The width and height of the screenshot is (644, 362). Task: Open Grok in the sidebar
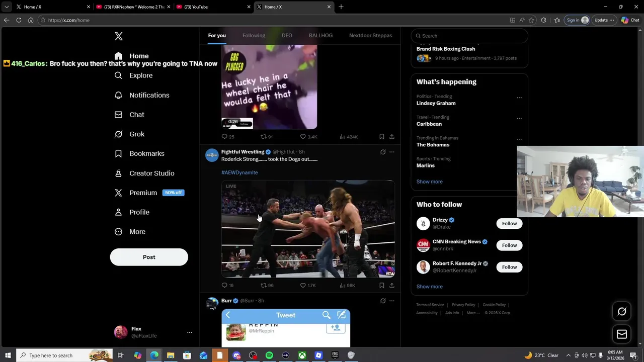tap(129, 134)
